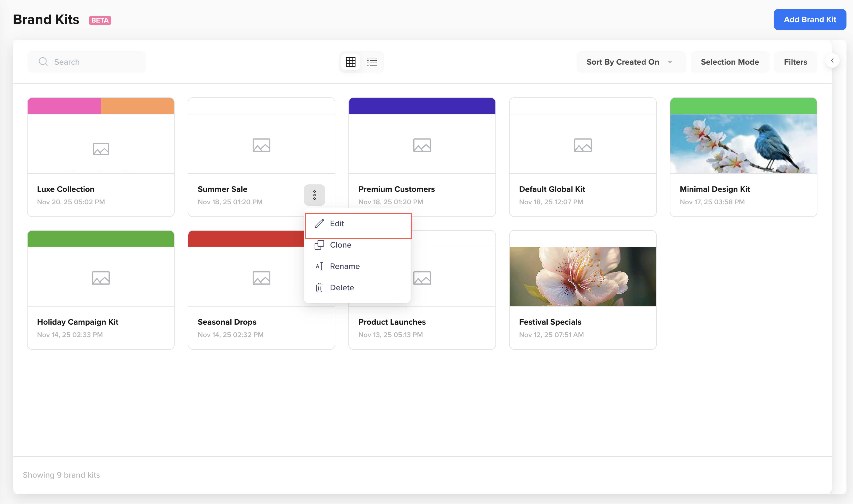Click the Summer Sale image placeholder
Viewport: 853px width, 504px height.
[x=262, y=145]
